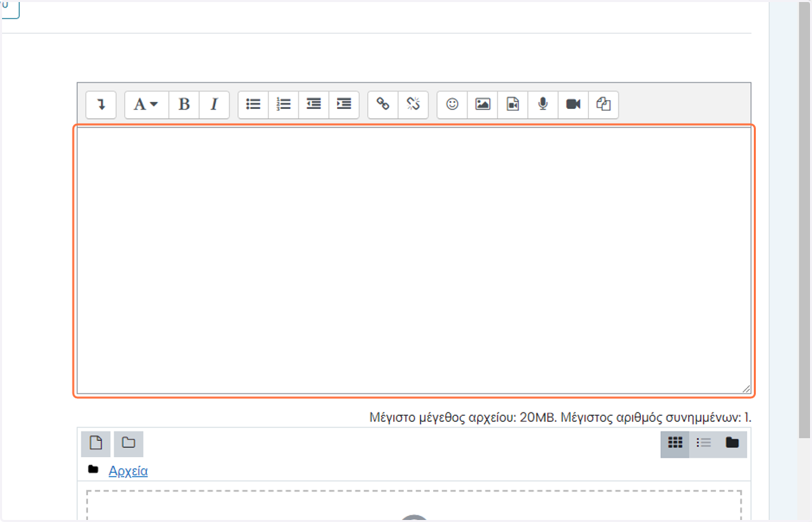Outdent the selected text
812x522 pixels.
point(314,105)
